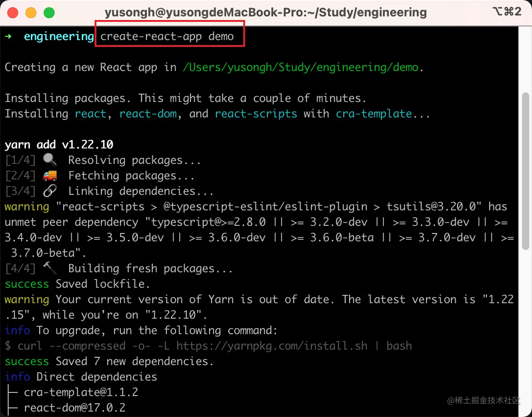Click 'Creating a new React app in' text
Image resolution: width=532 pixels, height=417 pixels.
(x=90, y=67)
